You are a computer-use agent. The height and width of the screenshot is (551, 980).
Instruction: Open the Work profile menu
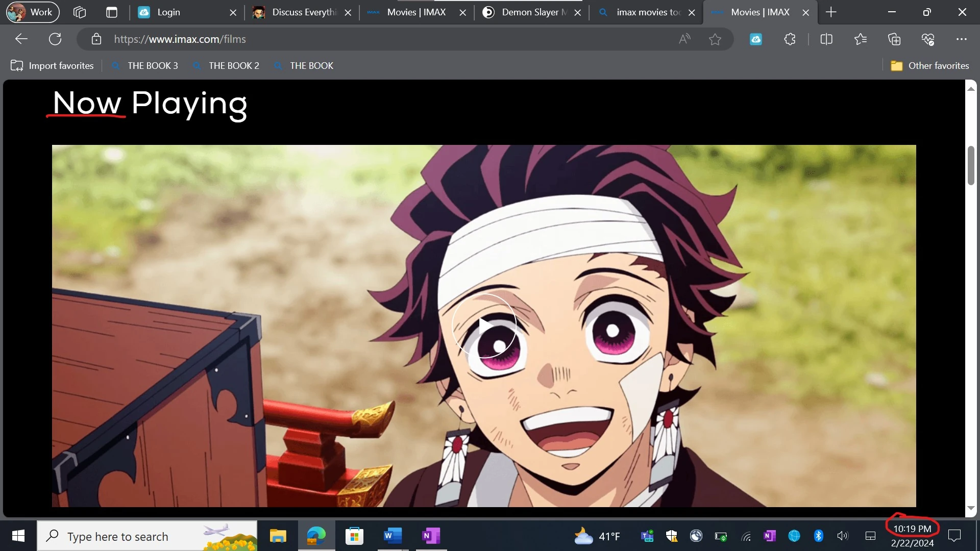pyautogui.click(x=33, y=12)
